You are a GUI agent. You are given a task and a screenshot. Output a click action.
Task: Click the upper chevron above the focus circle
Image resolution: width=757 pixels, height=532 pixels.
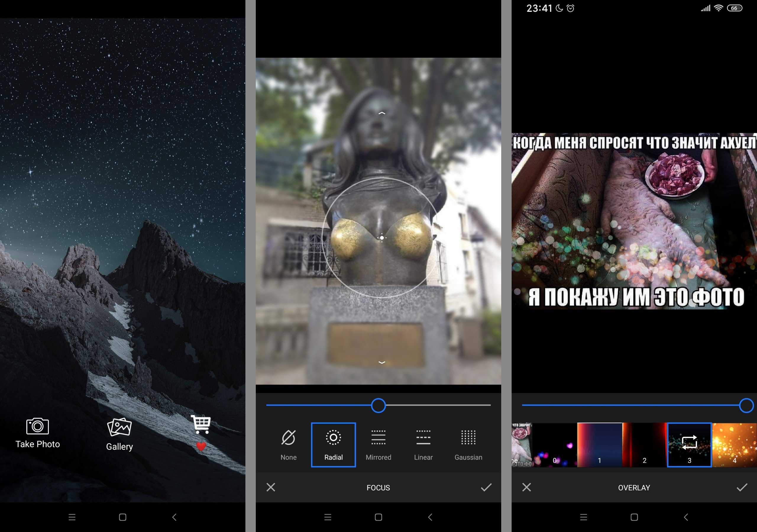[382, 113]
